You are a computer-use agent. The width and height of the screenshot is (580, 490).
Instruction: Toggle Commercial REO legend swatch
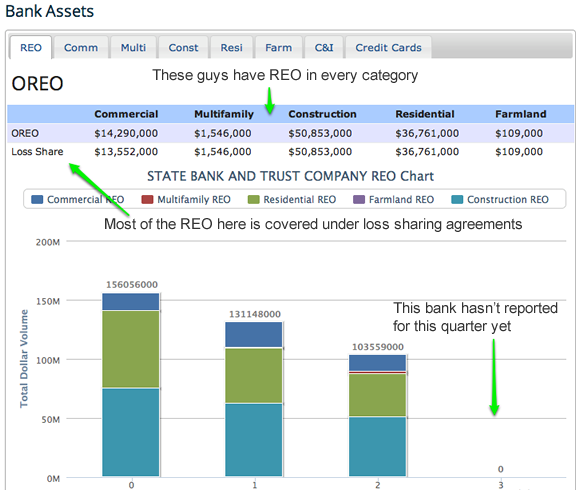(37, 200)
